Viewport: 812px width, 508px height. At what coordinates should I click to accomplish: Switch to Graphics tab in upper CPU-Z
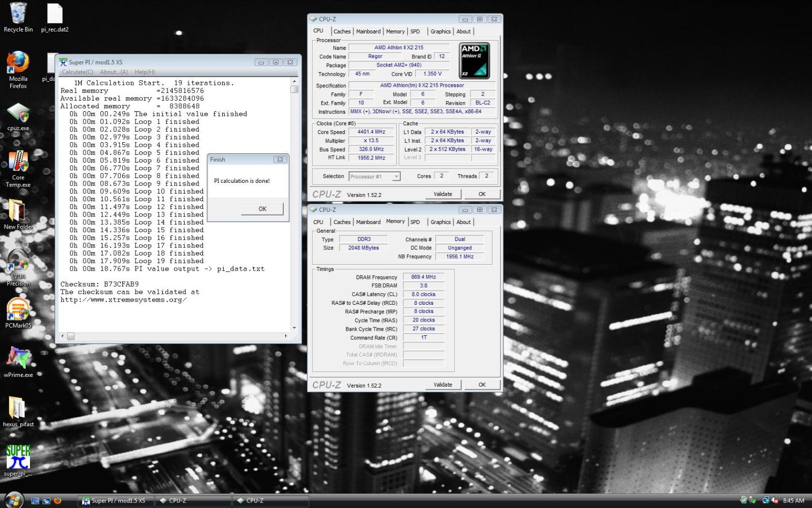tap(440, 31)
